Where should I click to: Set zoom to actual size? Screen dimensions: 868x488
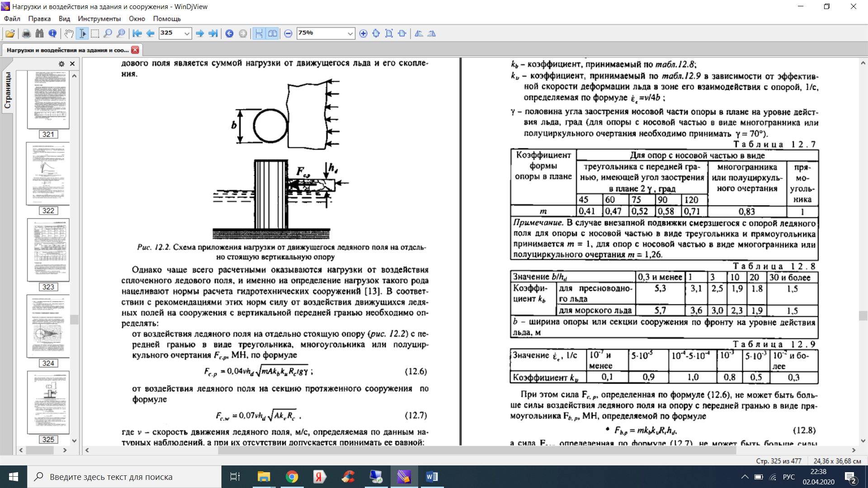376,33
